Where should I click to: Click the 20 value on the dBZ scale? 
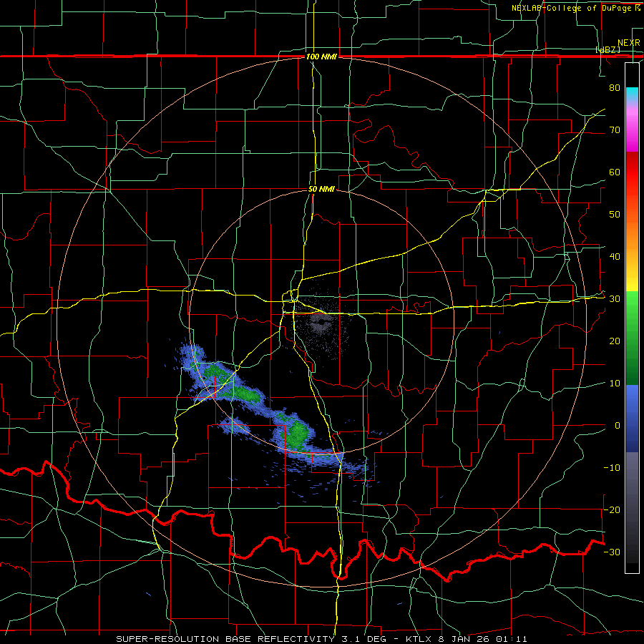tap(615, 341)
